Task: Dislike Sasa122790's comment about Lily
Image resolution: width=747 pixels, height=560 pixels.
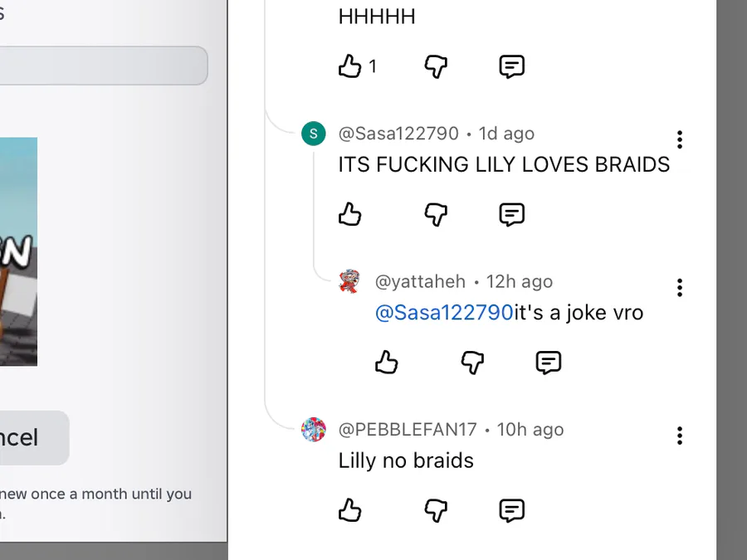Action: click(x=436, y=215)
